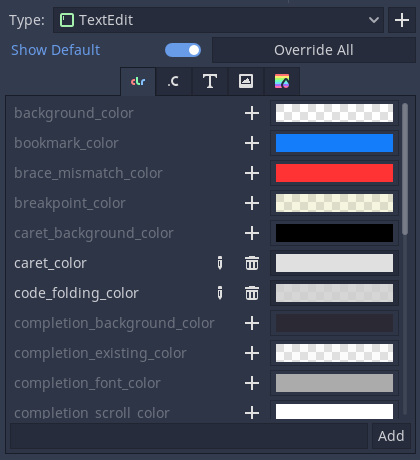This screenshot has height=460, width=420.
Task: Override completion_background_color with plus icon
Action: [x=252, y=323]
